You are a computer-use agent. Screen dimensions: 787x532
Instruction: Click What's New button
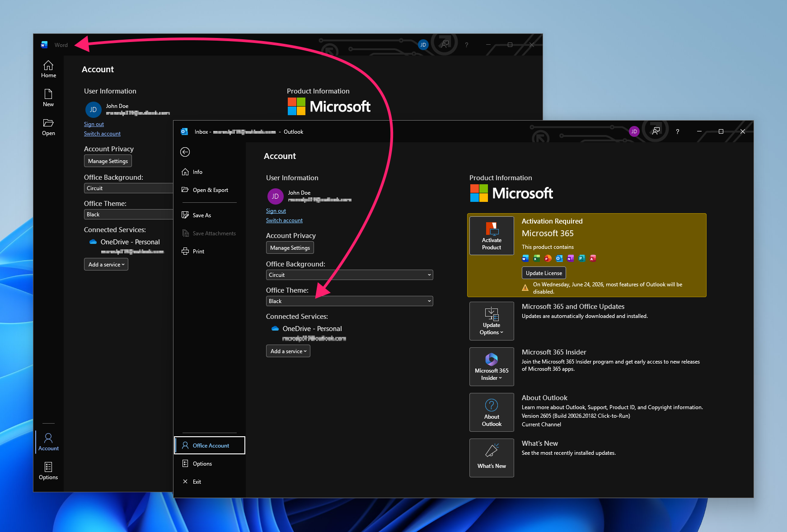492,458
